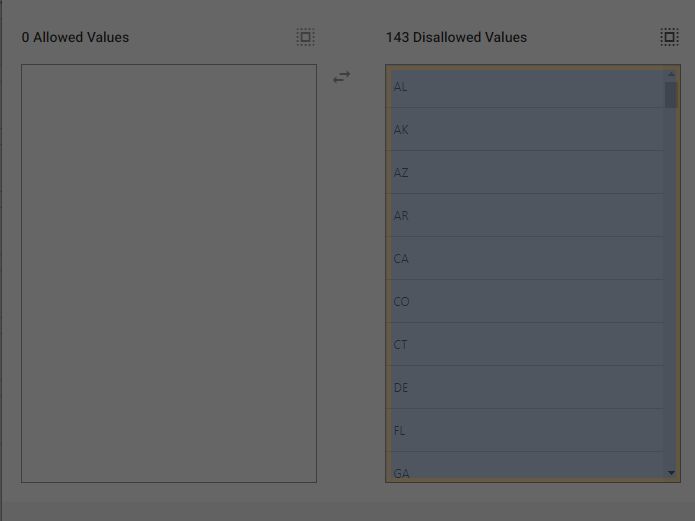Image resolution: width=695 pixels, height=521 pixels.
Task: Select AZ in Disallowed Values
Action: (x=525, y=172)
